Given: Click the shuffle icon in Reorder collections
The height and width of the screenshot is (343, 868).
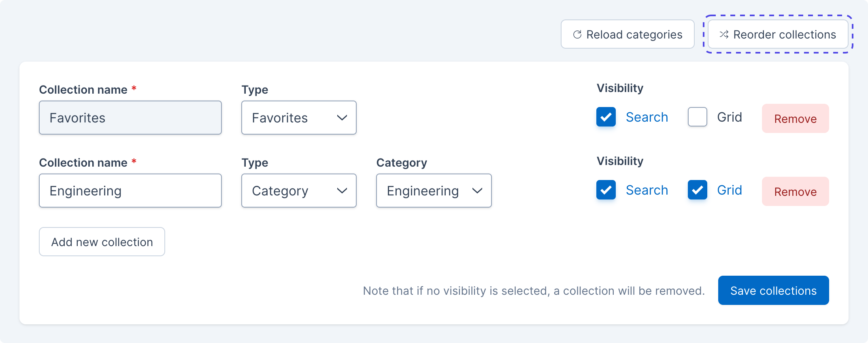Looking at the screenshot, I should [x=724, y=34].
